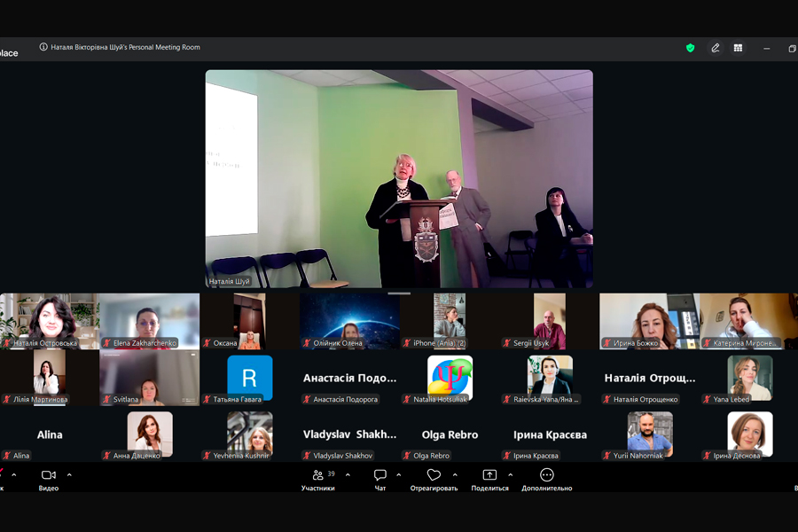The height and width of the screenshot is (532, 798).
Task: Minimize the meeting window
Action: pos(766,49)
